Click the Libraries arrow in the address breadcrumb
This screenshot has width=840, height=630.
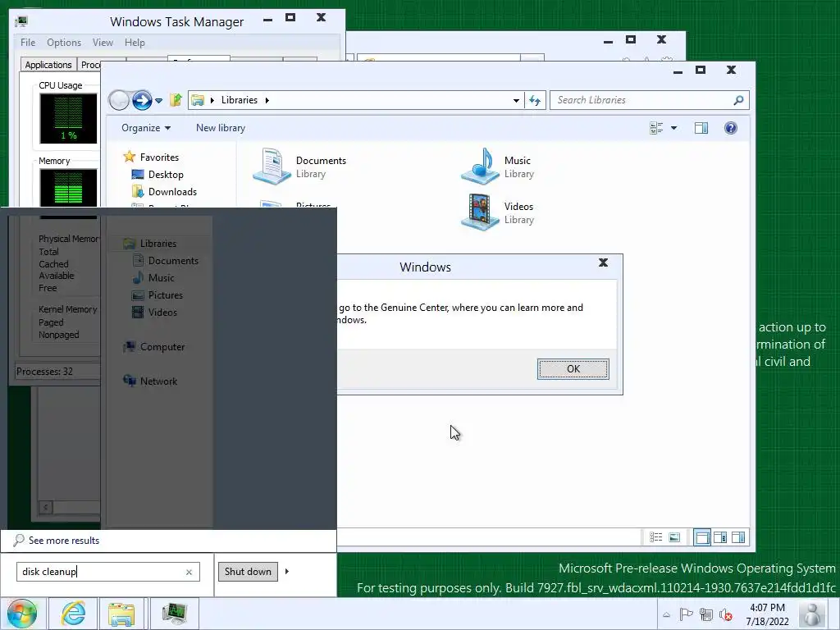[x=267, y=100]
